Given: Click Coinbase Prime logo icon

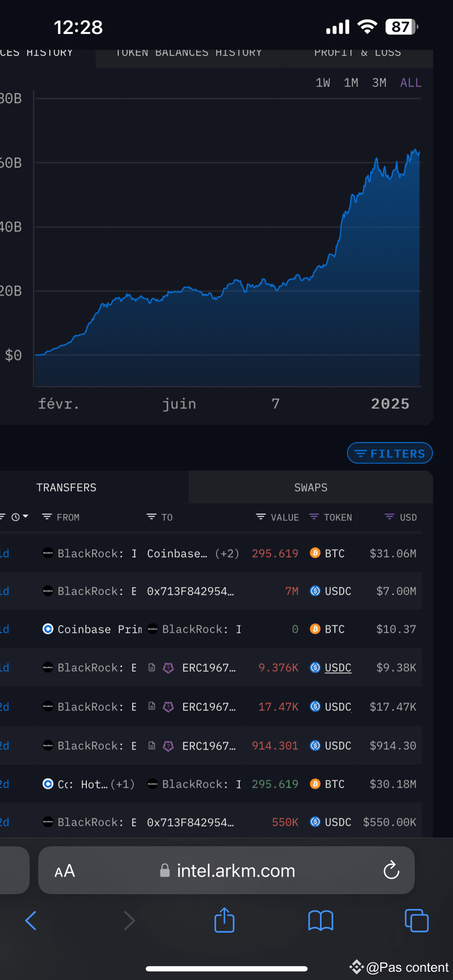Looking at the screenshot, I should coord(48,629).
